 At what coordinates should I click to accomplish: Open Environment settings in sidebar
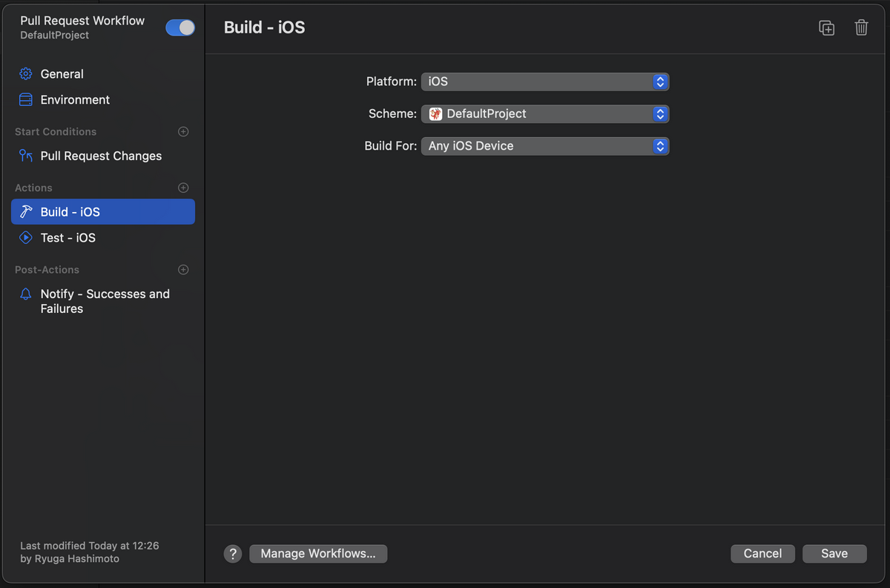pyautogui.click(x=103, y=100)
